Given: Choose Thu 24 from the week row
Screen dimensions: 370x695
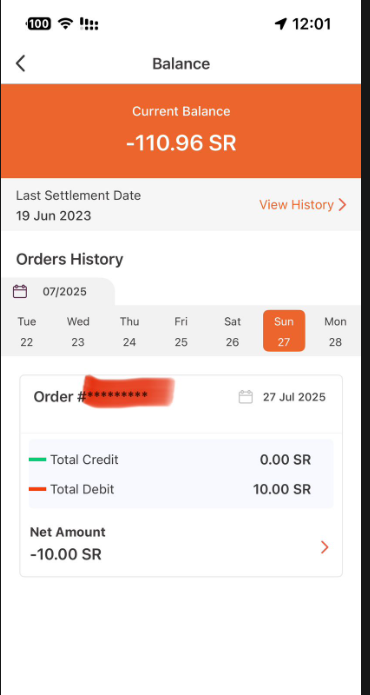Looking at the screenshot, I should [x=129, y=332].
